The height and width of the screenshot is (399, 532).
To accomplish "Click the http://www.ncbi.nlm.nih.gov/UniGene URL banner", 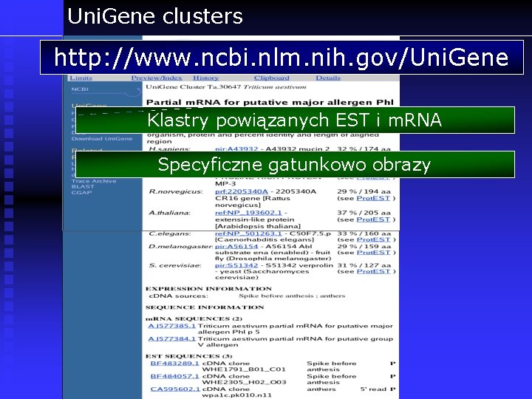I will 282,58.
